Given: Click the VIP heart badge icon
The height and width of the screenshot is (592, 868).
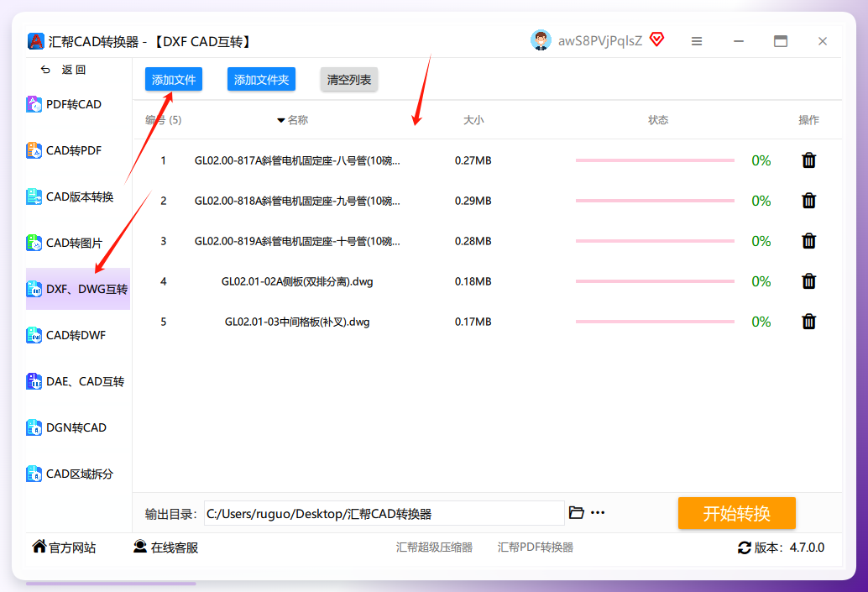Looking at the screenshot, I should (x=657, y=39).
